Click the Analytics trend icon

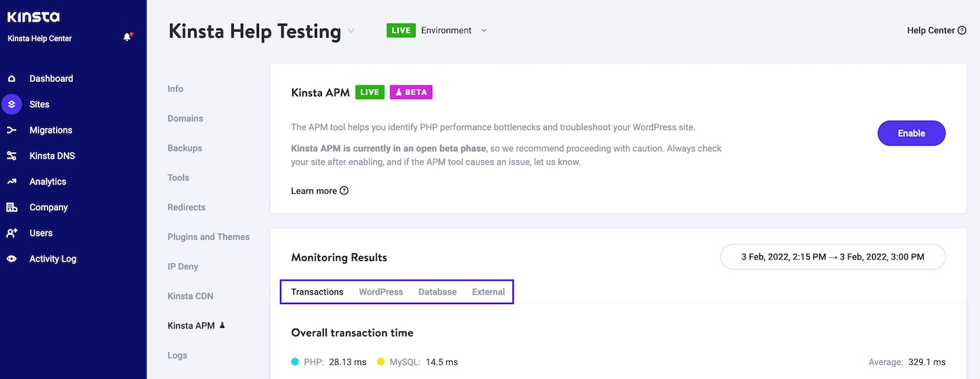pyautogui.click(x=12, y=182)
